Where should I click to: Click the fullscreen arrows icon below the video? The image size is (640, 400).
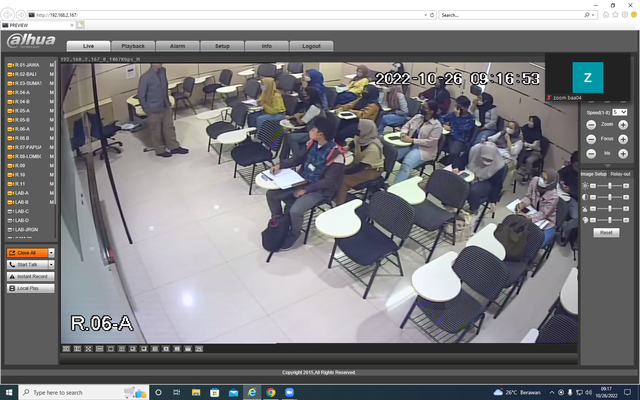click(x=88, y=349)
